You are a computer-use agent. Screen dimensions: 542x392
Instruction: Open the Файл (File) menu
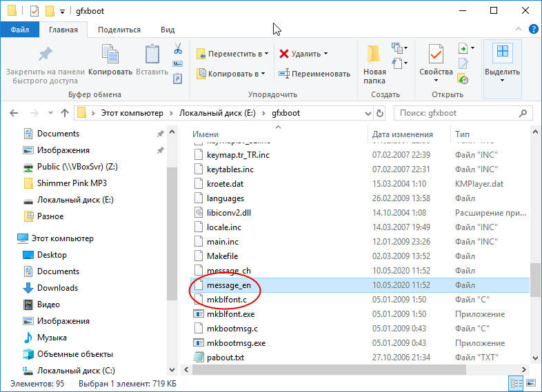point(19,30)
